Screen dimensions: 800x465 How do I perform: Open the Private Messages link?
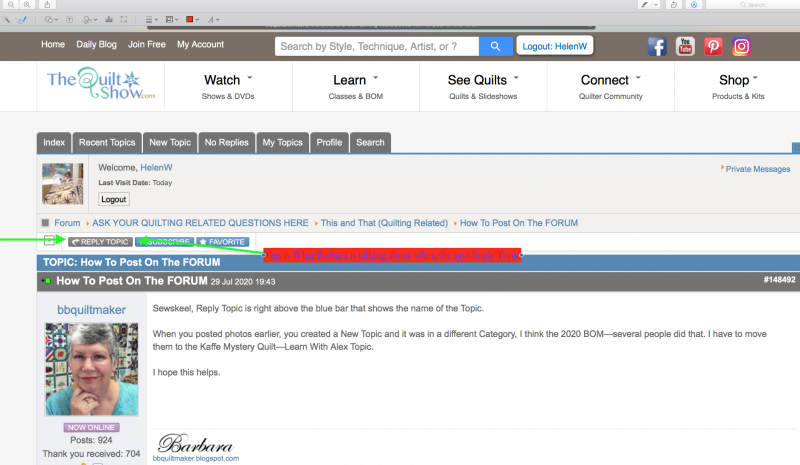click(757, 169)
